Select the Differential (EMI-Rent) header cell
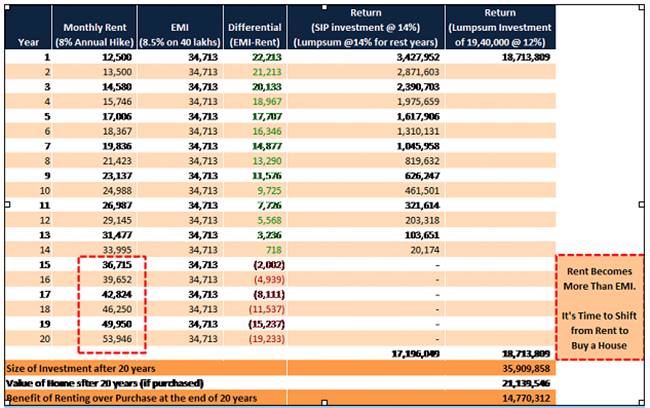This screenshot has height=408, width=650. click(x=252, y=32)
